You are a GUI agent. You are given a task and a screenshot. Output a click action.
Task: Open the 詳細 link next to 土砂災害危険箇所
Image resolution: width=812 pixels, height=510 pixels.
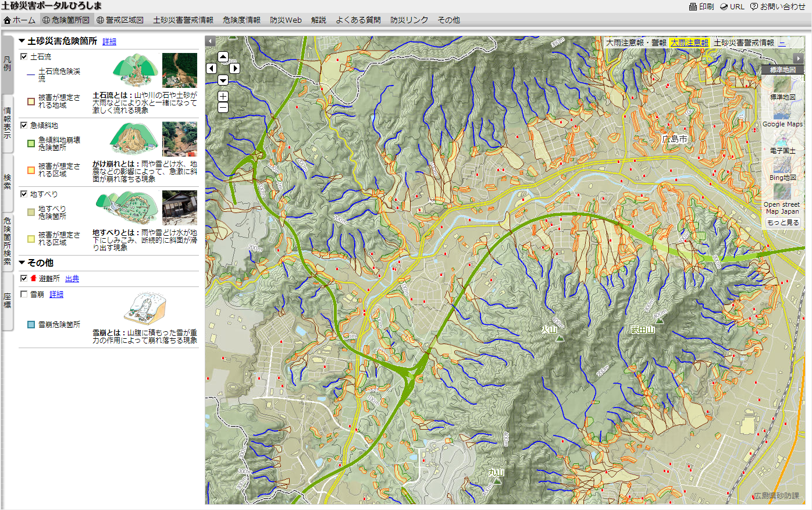[108, 41]
